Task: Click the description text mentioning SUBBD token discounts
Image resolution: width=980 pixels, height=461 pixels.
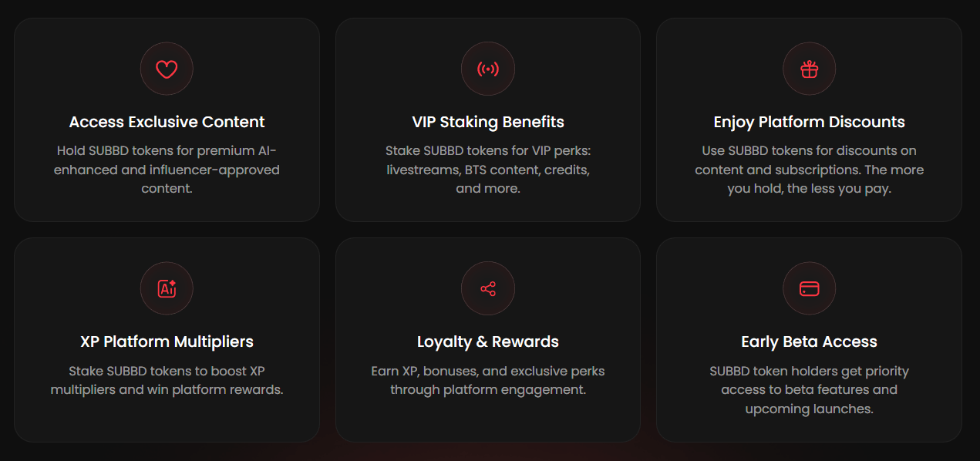Action: [x=809, y=169]
